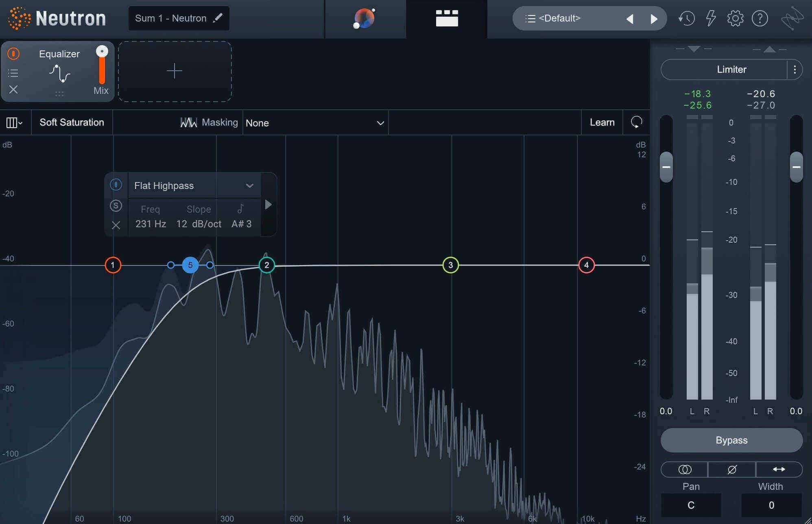The width and height of the screenshot is (812, 524).
Task: Select EQ band node 5
Action: tap(190, 265)
